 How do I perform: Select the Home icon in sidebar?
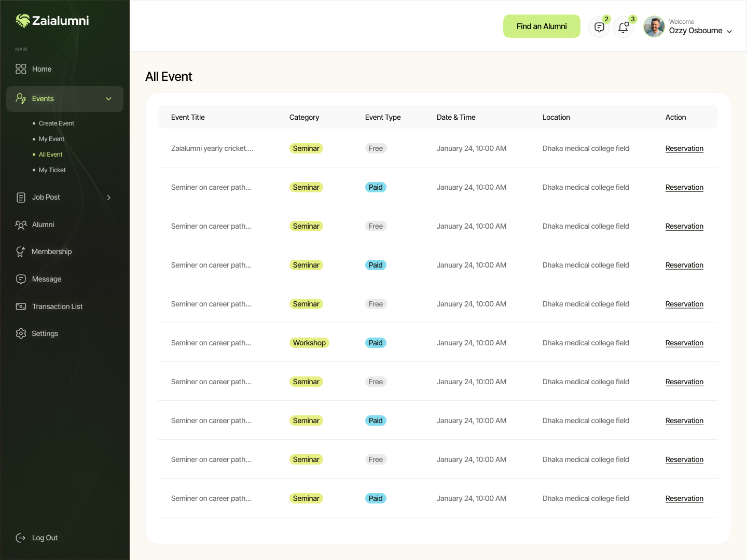21,68
